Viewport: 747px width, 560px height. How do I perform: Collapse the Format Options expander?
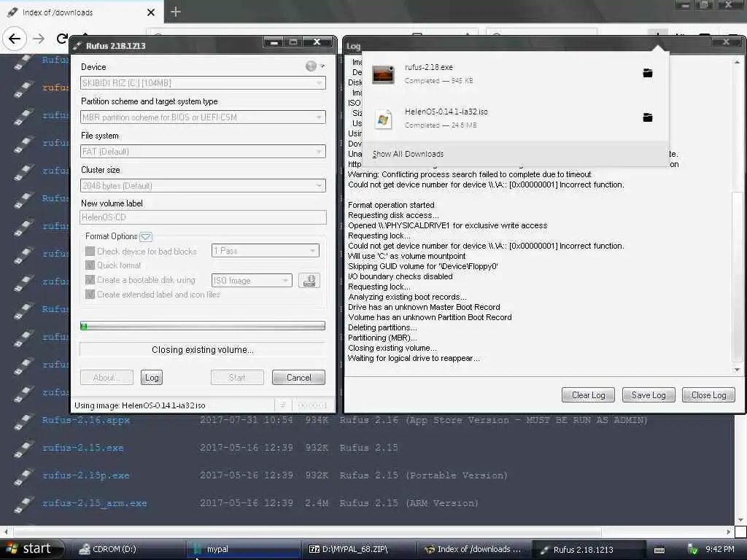146,237
